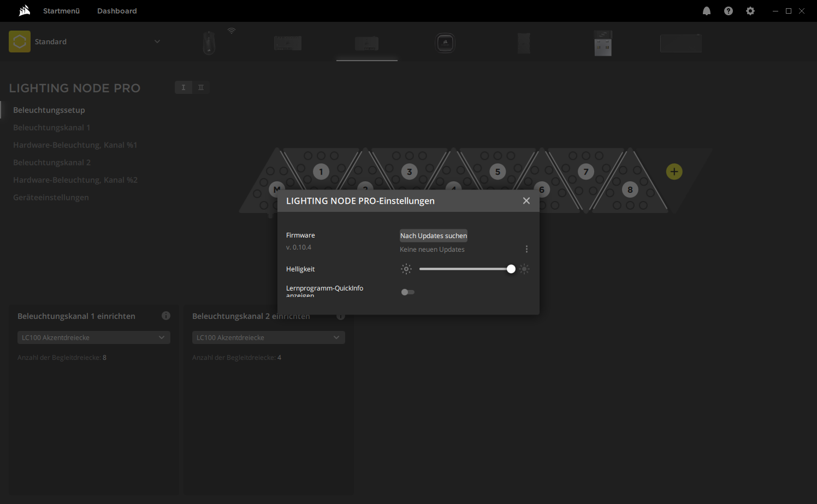Switch to channel II view button

tap(201, 87)
